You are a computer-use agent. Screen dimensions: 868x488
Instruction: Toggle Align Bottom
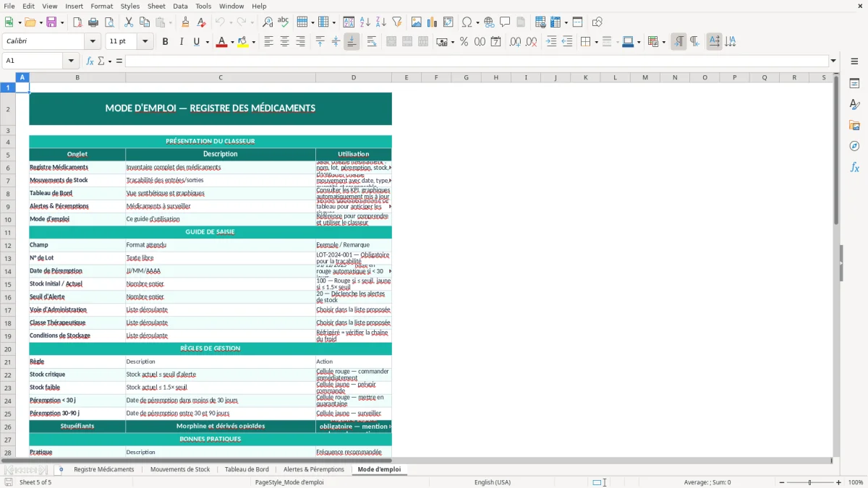[352, 42]
